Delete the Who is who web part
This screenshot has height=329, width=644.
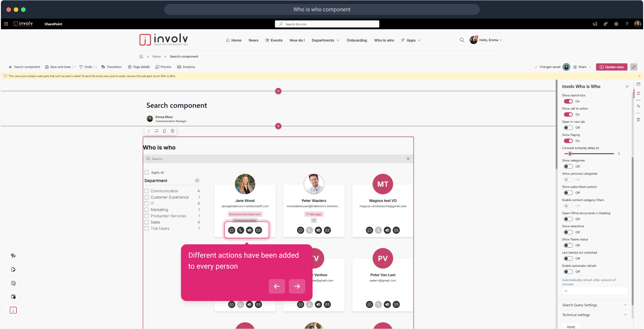click(173, 131)
